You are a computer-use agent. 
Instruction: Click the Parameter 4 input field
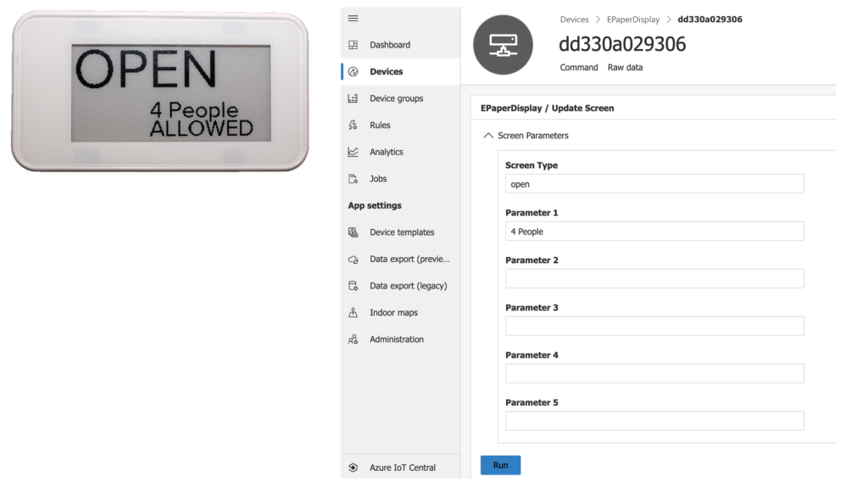point(654,373)
